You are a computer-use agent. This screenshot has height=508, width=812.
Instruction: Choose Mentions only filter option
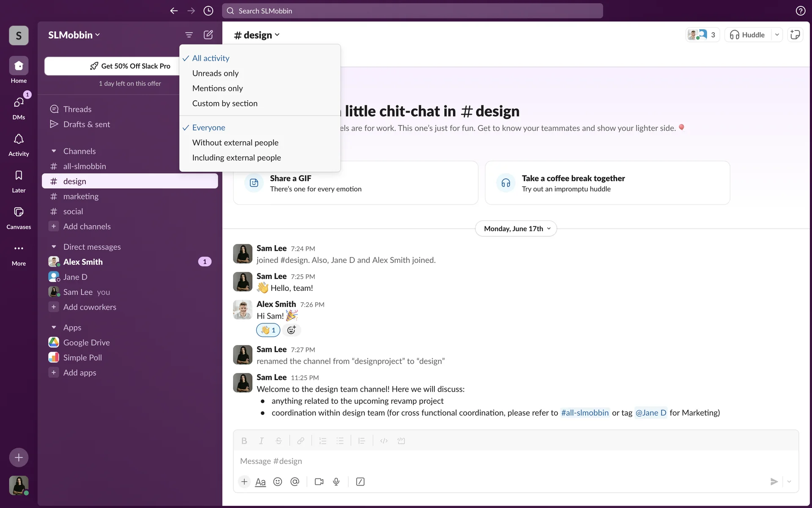coord(217,88)
